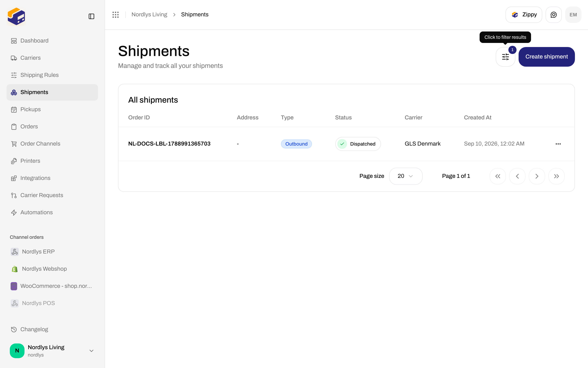Open Nordlys Webshop channel orders
588x368 pixels.
click(x=52, y=269)
